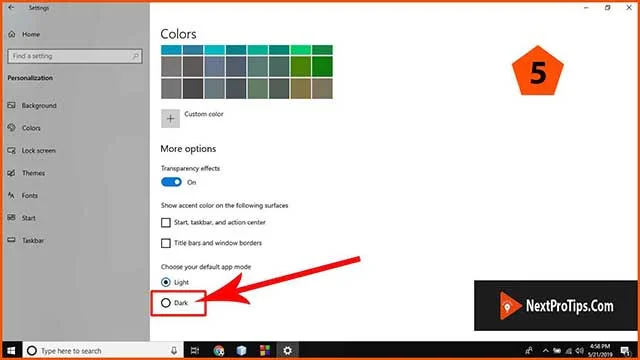The height and width of the screenshot is (360, 640).
Task: Launch Chrome from the taskbar
Action: pyautogui.click(x=219, y=351)
